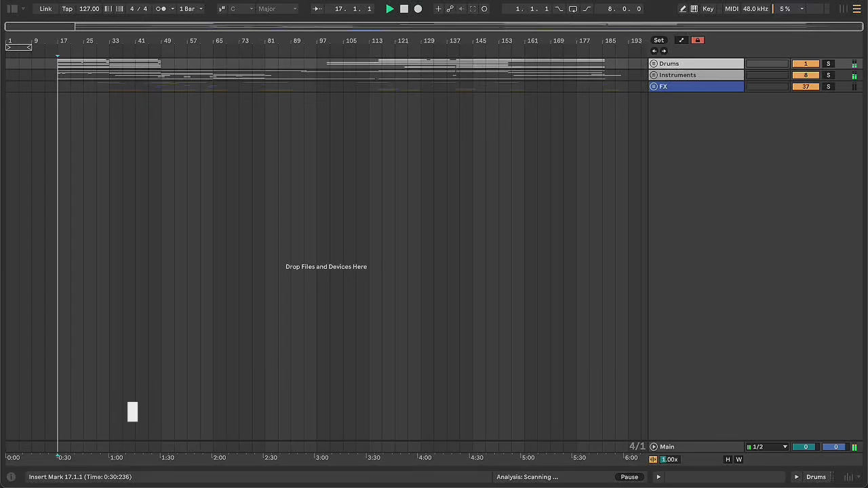Toggle the Punch-Out switch icon
868x488 pixels.
point(587,9)
